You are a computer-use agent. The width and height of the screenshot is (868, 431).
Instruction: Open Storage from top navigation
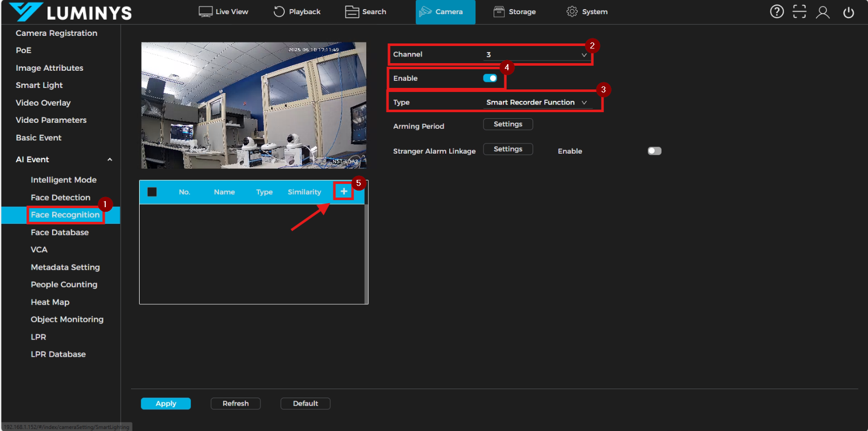514,12
